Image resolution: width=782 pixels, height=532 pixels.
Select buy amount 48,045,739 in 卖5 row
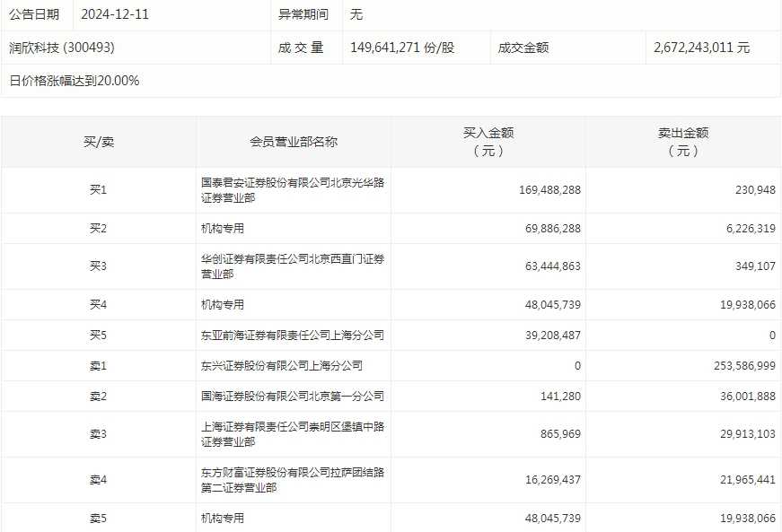tap(552, 518)
